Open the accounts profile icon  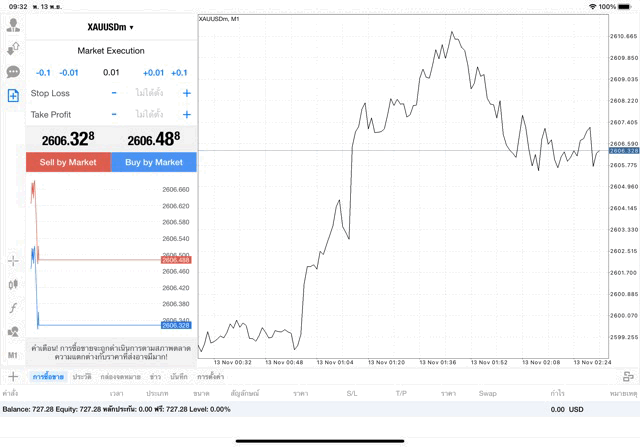[13, 25]
